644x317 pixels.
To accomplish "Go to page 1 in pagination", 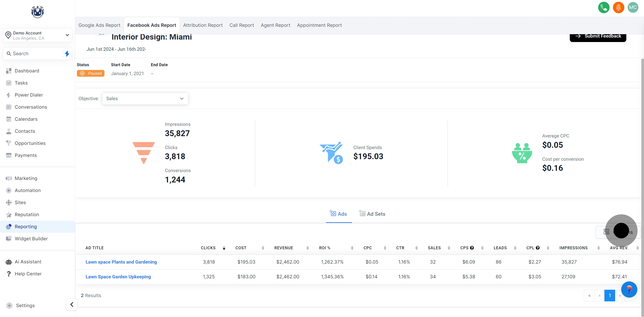I will [x=610, y=296].
